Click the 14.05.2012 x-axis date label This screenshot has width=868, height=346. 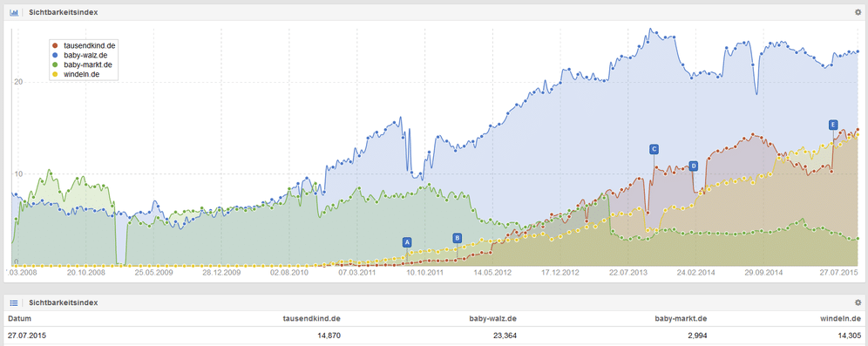pyautogui.click(x=492, y=273)
